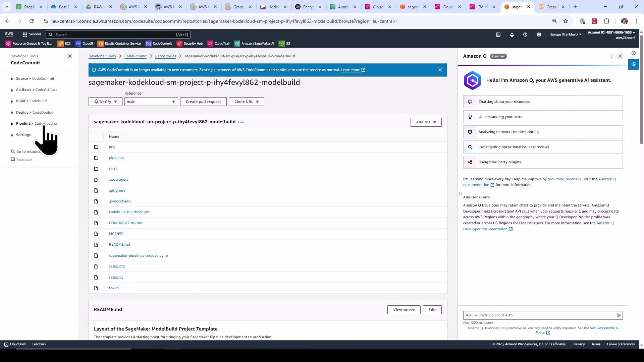Viewport: 644px width, 362px height.
Task: Open Resource Groups & Tag Editor shortcut
Action: click(x=29, y=44)
